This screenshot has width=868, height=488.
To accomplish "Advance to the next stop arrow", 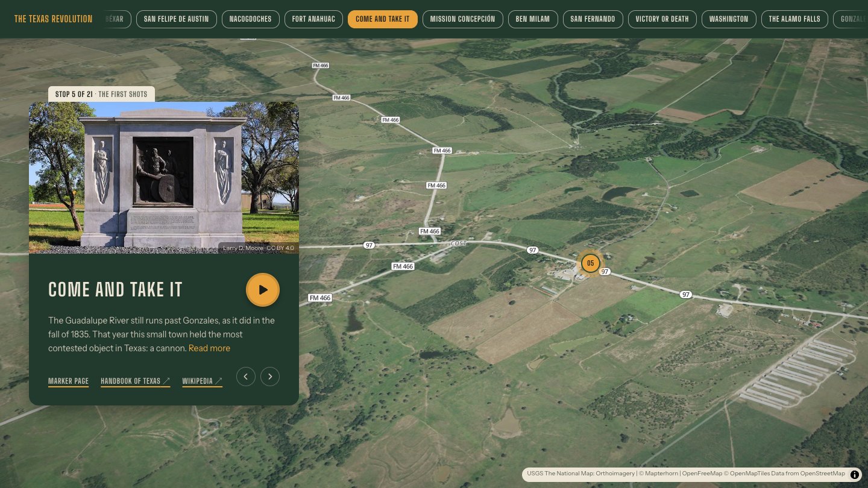I will (270, 377).
